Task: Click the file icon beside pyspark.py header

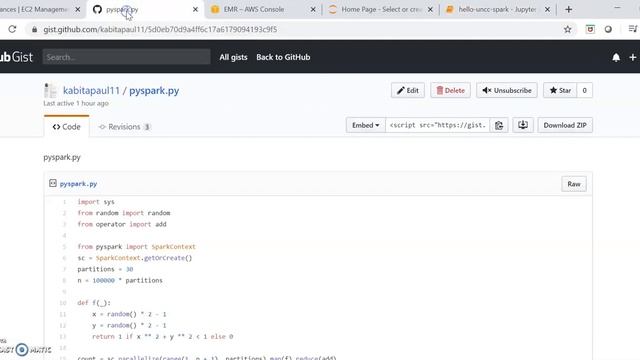Action: coord(53,183)
